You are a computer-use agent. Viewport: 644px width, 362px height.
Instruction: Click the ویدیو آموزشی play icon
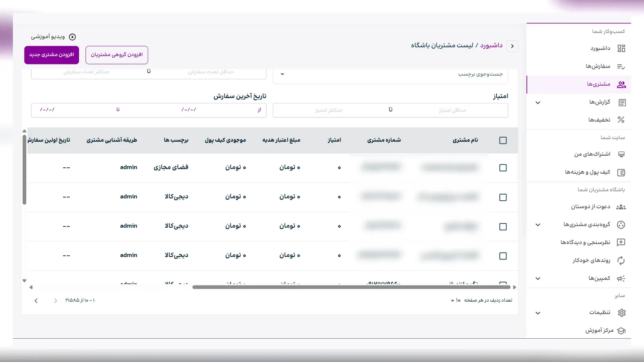(72, 37)
